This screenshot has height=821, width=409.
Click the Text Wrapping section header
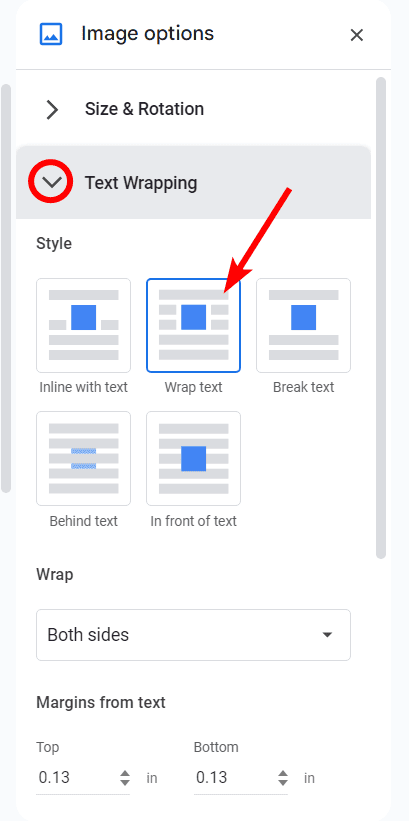click(x=193, y=183)
